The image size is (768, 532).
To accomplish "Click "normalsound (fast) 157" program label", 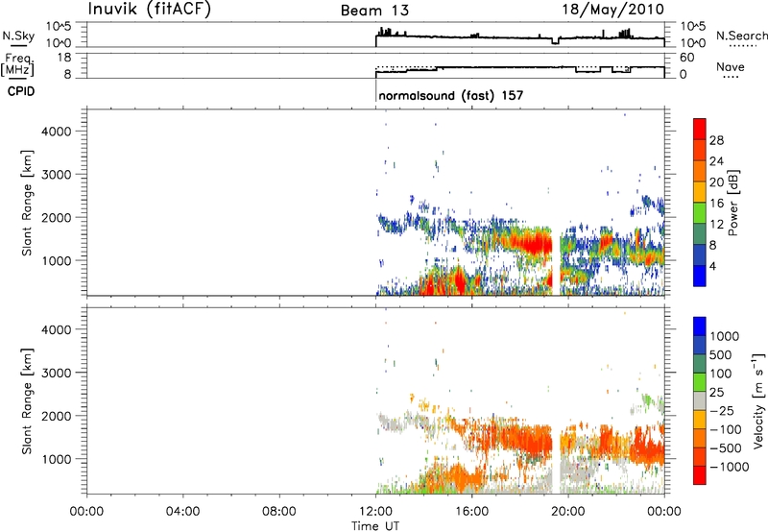I will [x=450, y=95].
